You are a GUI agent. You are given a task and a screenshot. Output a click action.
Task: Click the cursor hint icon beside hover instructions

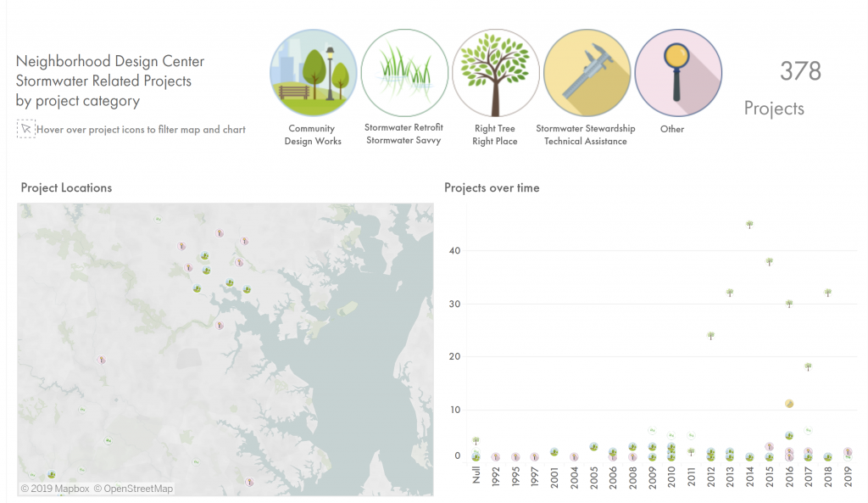(x=25, y=129)
